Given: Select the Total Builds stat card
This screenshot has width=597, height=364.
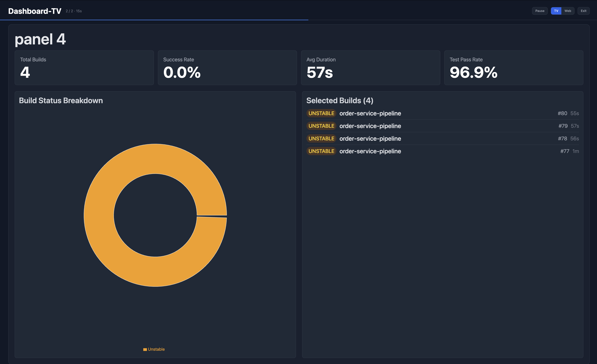Looking at the screenshot, I should pos(84,68).
